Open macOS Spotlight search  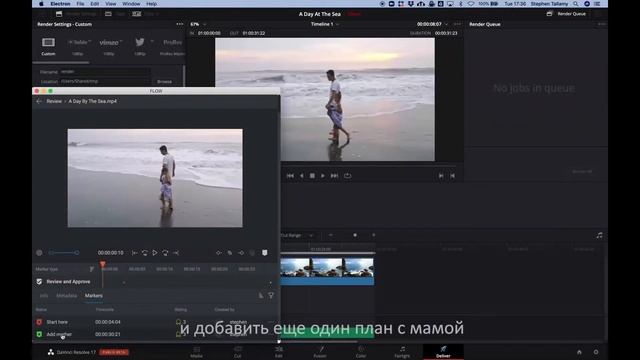point(576,4)
